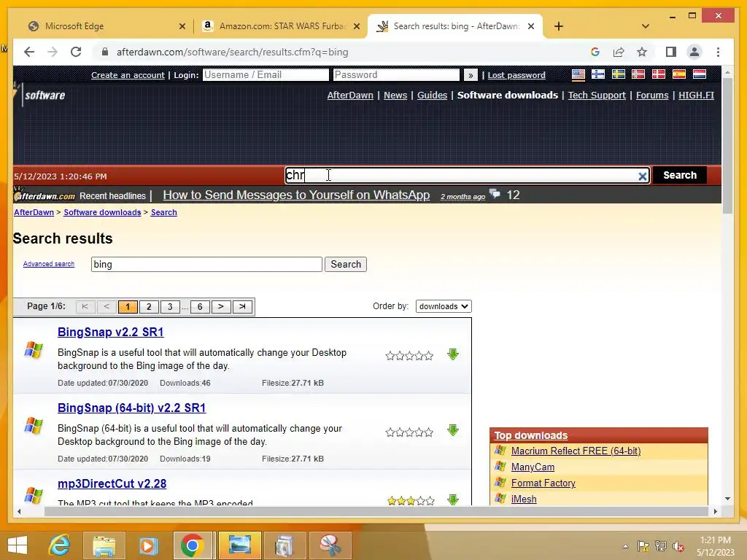The width and height of the screenshot is (747, 560).
Task: Bookmark this page with star icon
Action: (x=642, y=52)
